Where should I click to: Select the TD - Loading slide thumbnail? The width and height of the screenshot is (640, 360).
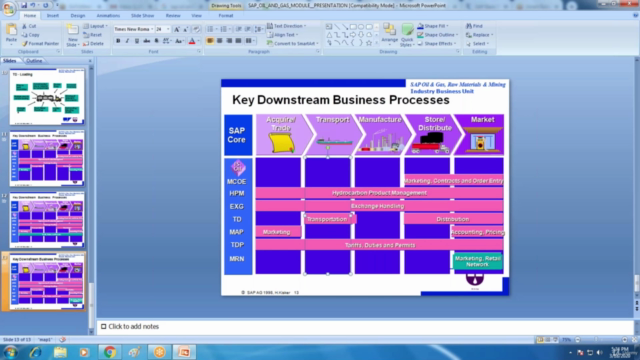click(x=47, y=97)
